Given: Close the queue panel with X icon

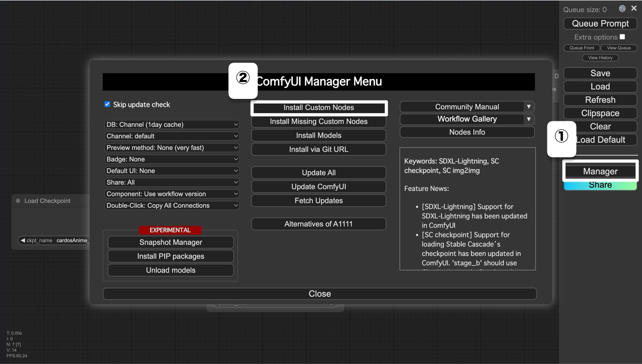Looking at the screenshot, I should 634,8.
